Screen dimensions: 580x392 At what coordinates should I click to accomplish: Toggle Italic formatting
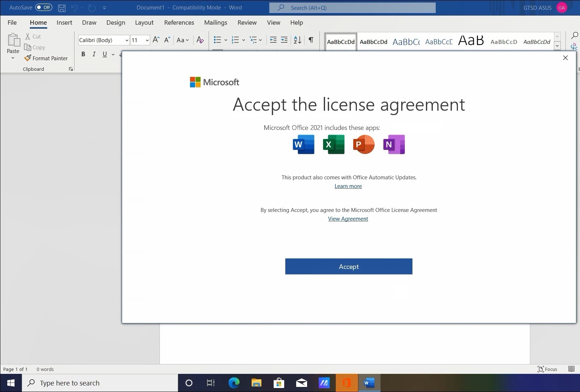[x=94, y=54]
